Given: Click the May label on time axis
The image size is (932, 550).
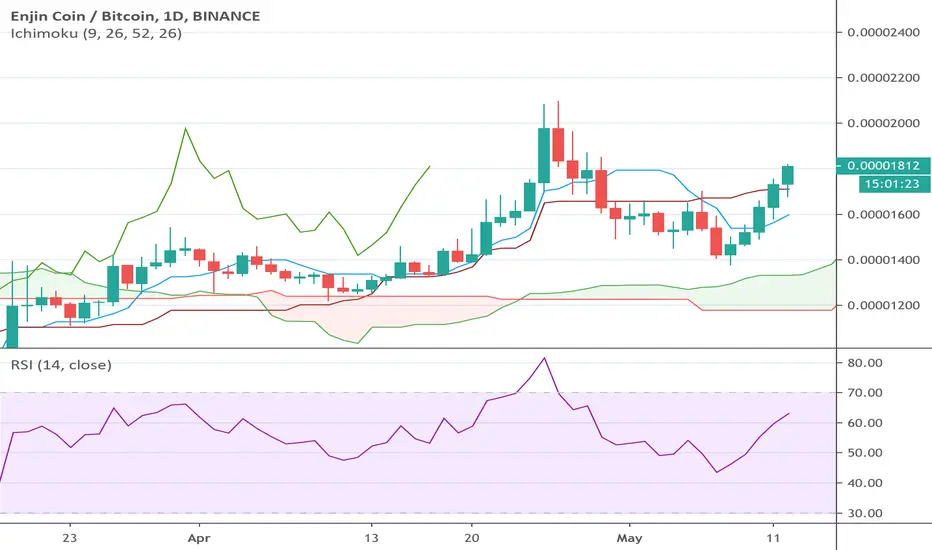Looking at the screenshot, I should [629, 538].
